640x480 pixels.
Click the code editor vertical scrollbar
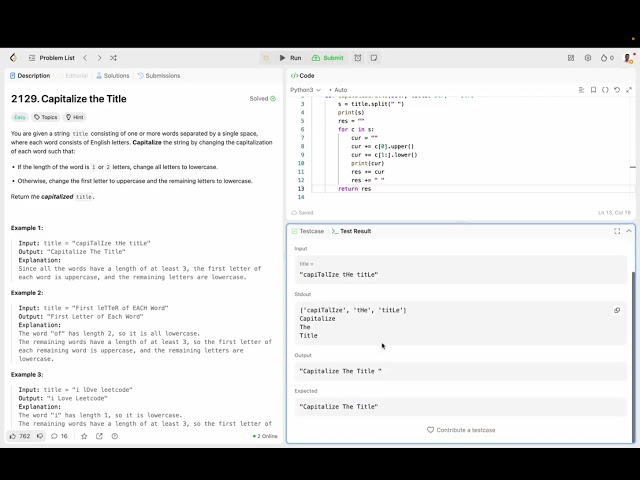tap(632, 150)
